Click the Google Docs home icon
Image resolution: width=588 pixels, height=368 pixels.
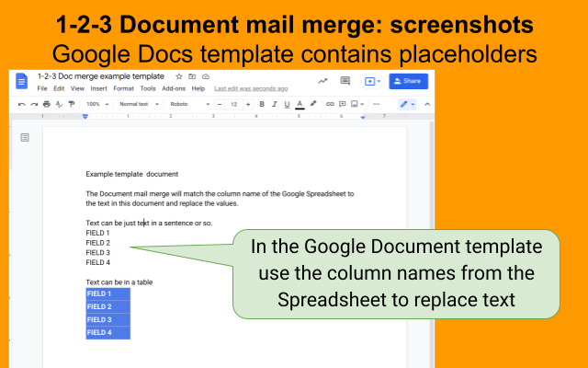[x=21, y=81]
